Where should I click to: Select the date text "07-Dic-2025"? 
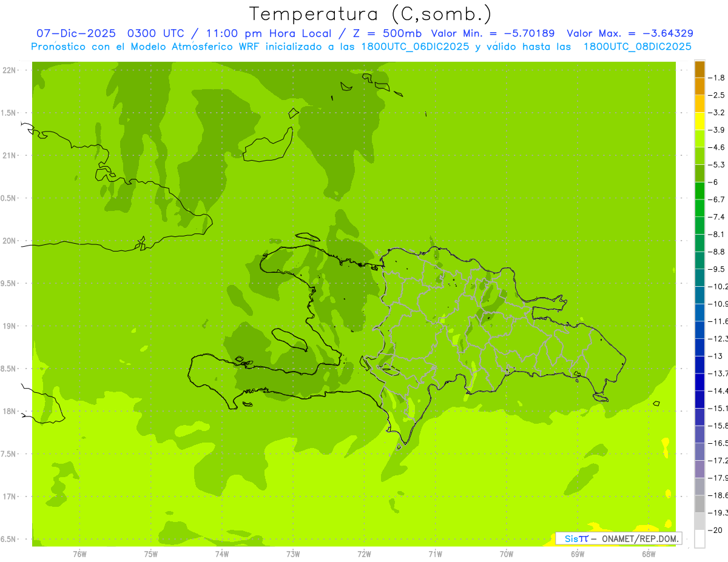75,33
